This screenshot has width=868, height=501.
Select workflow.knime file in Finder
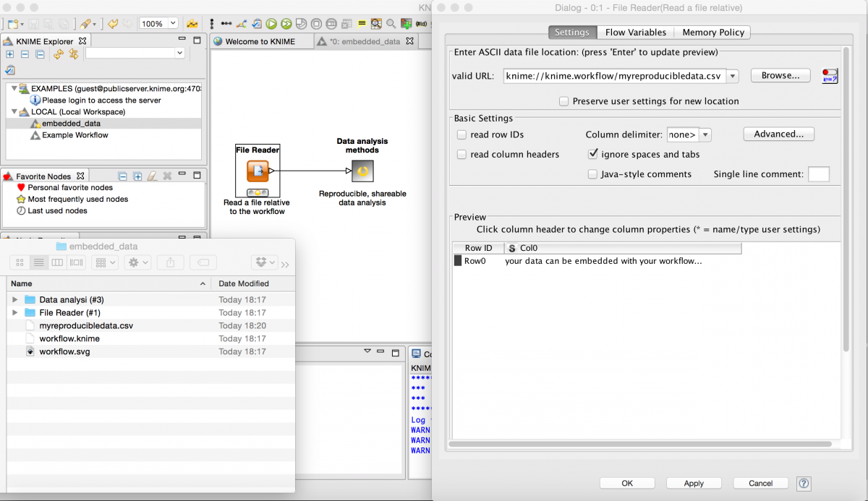click(69, 338)
